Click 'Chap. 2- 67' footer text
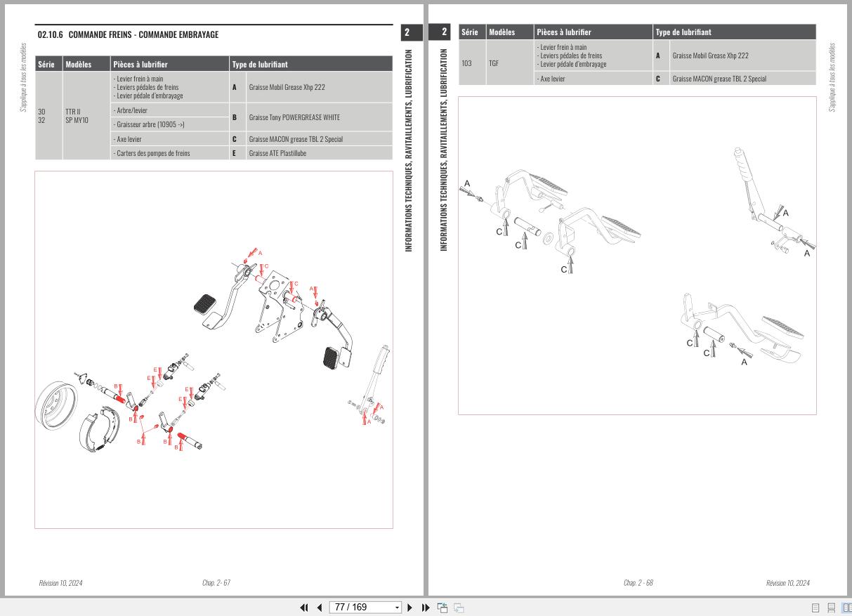Image resolution: width=852 pixels, height=616 pixels. [x=216, y=583]
